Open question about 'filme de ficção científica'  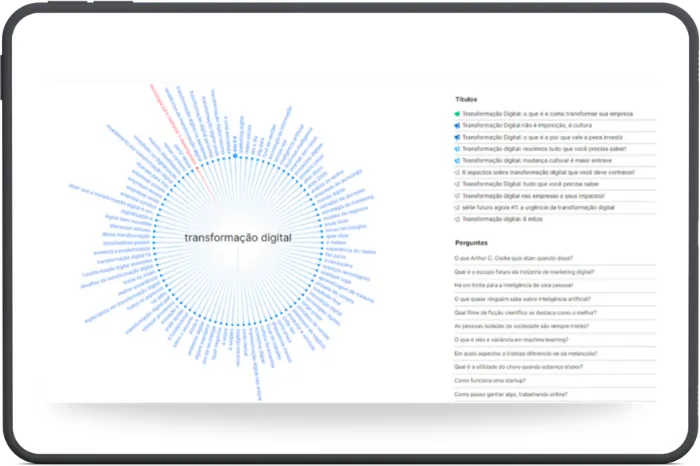coord(525,313)
